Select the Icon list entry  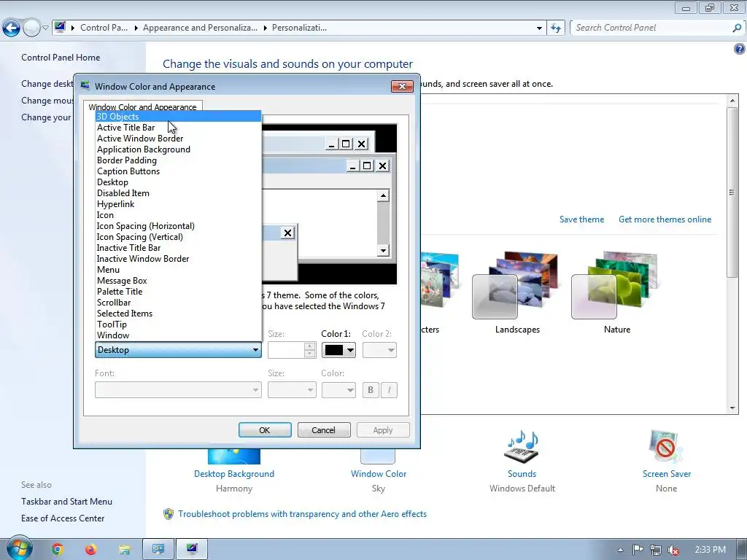(178, 215)
